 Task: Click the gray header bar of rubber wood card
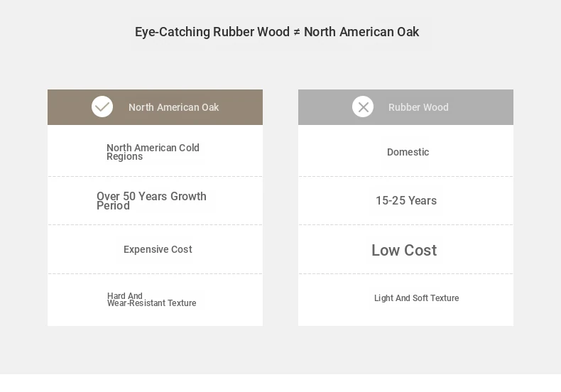tap(405, 107)
